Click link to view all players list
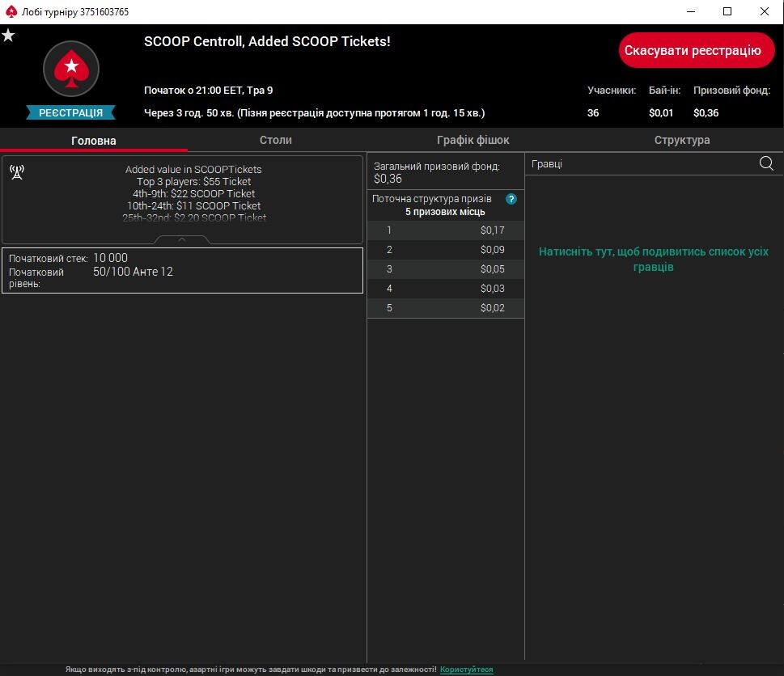784x676 pixels. 654,259
